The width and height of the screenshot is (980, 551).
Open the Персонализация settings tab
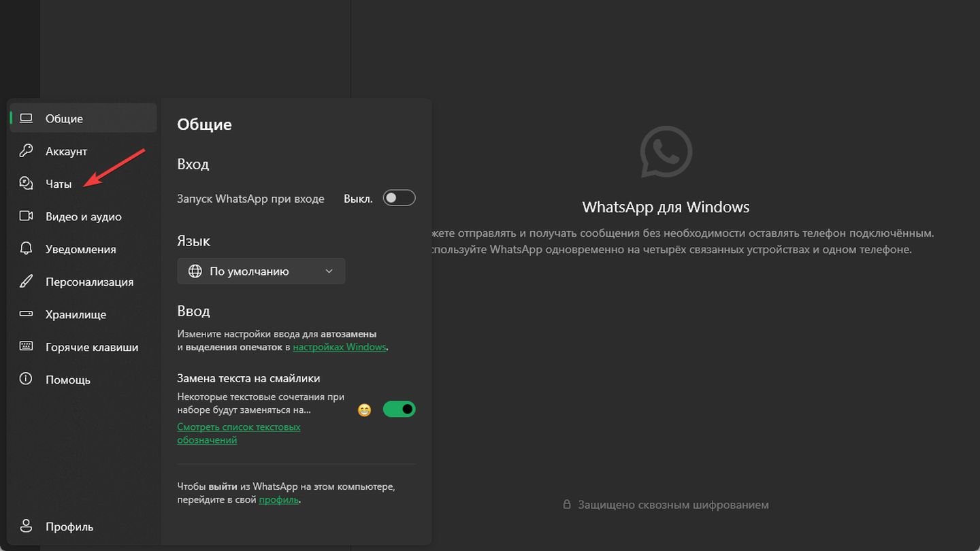83,282
